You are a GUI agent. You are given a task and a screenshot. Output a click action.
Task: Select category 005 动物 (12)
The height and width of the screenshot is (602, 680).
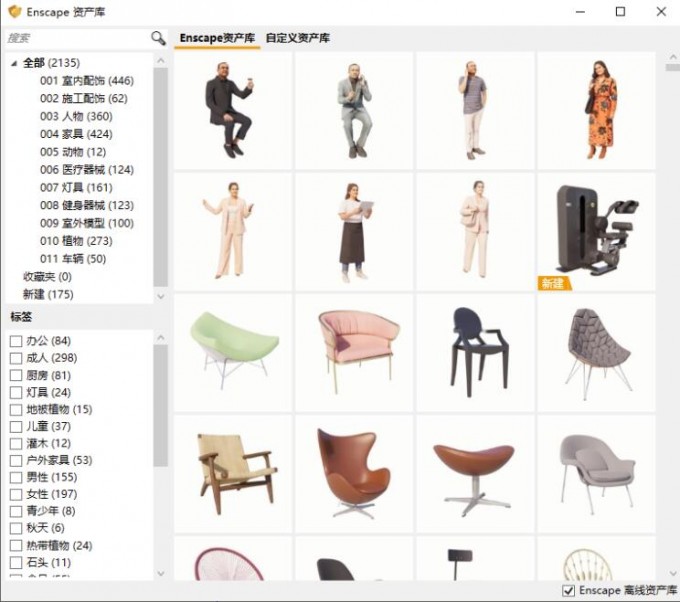[73, 152]
